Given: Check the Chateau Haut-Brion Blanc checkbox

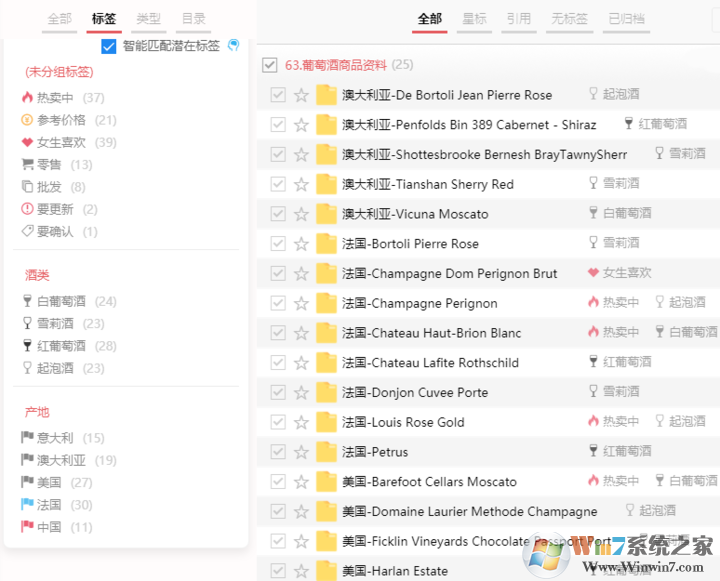Looking at the screenshot, I should point(278,333).
